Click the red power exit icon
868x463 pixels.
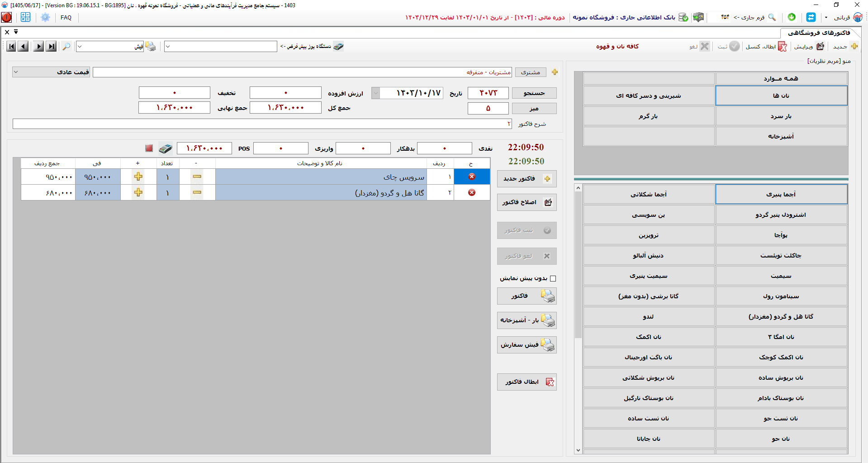tap(7, 17)
